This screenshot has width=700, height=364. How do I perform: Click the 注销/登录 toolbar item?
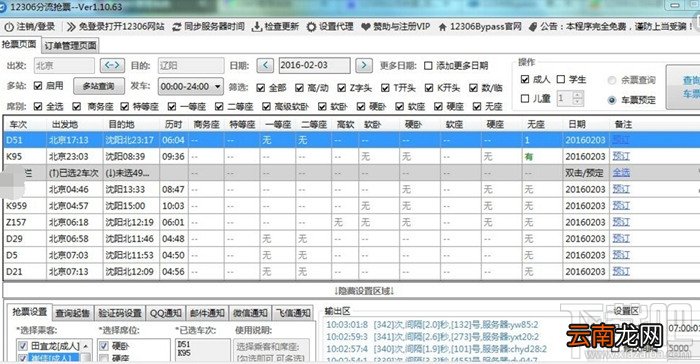(30, 27)
